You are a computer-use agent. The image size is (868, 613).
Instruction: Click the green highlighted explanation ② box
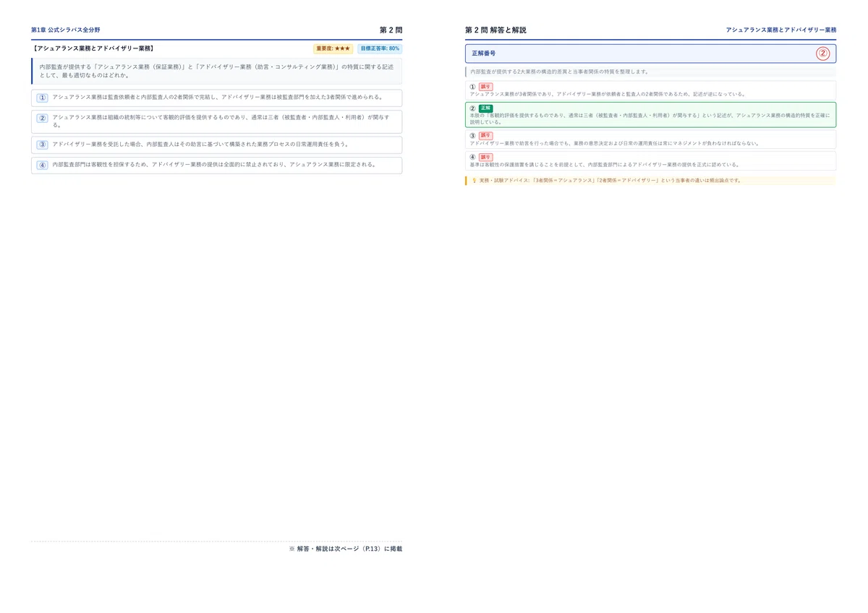point(650,115)
